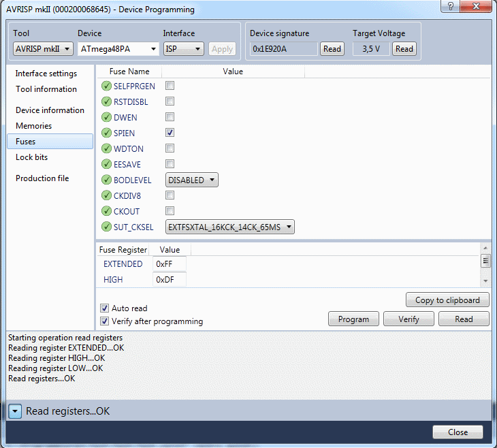This screenshot has height=448, width=497.
Task: Collapse the status log with the arrow icon
Action: point(15,411)
